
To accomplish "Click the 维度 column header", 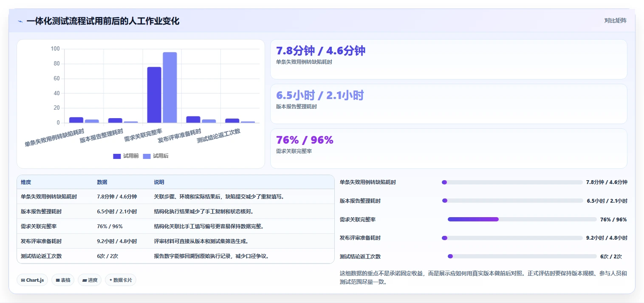I will pos(26,182).
